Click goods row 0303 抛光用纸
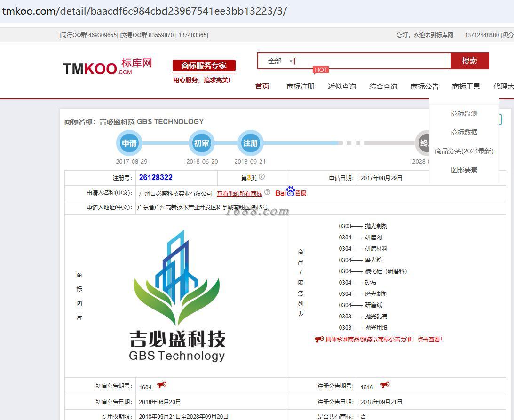The width and height of the screenshot is (514, 420). (363, 327)
